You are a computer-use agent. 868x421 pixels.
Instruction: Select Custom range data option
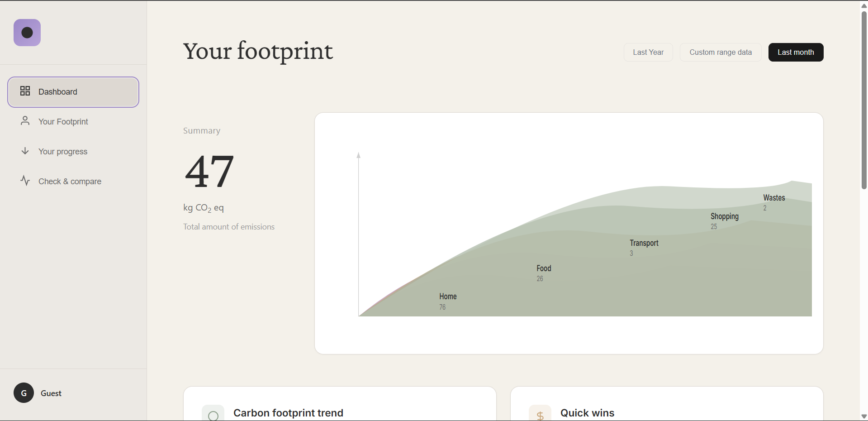point(721,53)
